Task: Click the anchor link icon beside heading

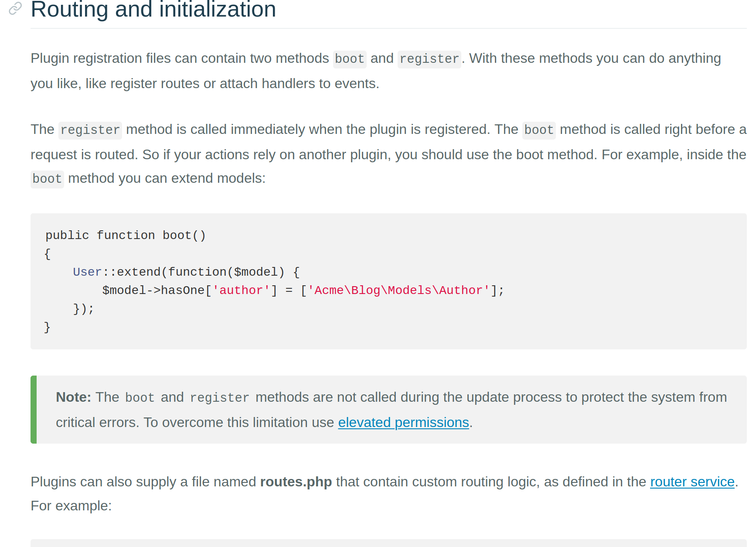Action: coord(15,8)
